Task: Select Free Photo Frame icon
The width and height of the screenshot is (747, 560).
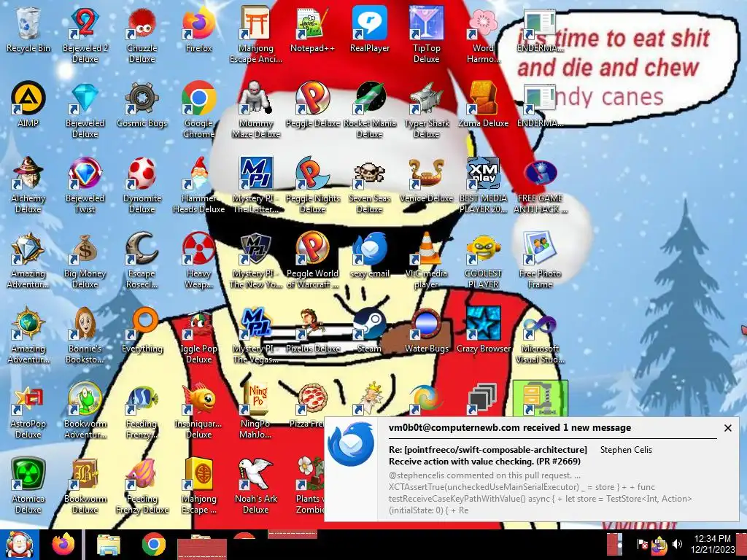Action: pos(540,260)
